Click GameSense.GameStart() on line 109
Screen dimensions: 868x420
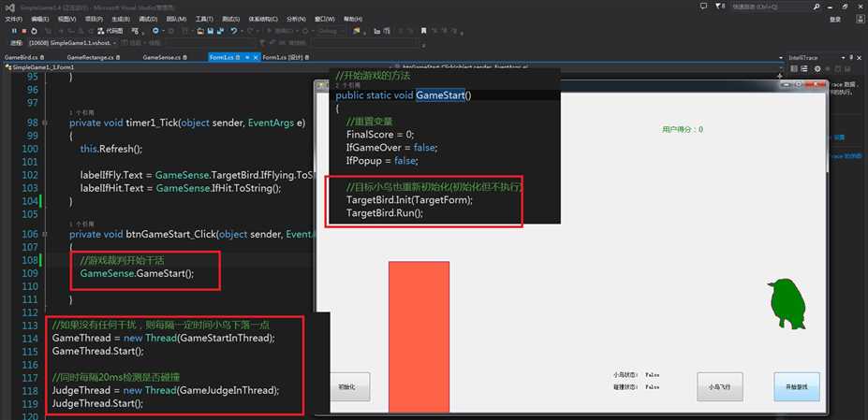point(138,273)
